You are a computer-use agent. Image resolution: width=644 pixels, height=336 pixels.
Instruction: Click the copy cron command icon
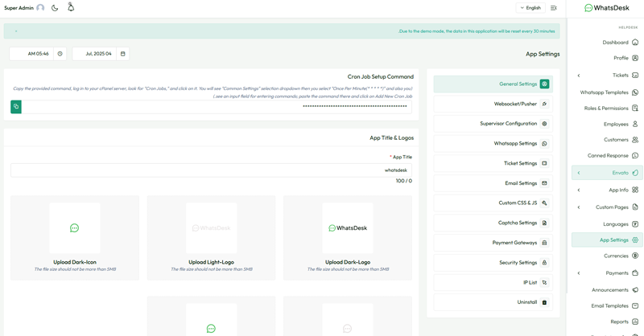coord(16,106)
